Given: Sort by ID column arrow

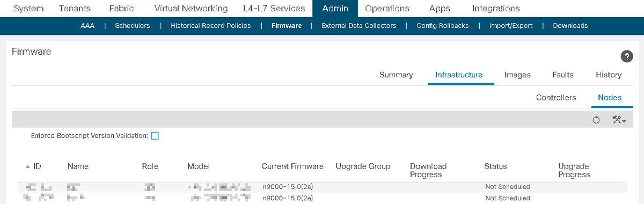Looking at the screenshot, I should tap(28, 166).
